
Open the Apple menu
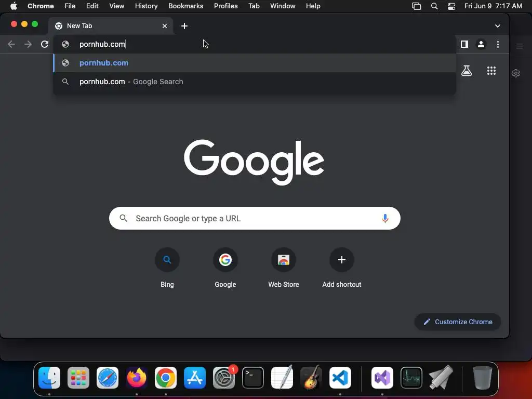pyautogui.click(x=14, y=6)
